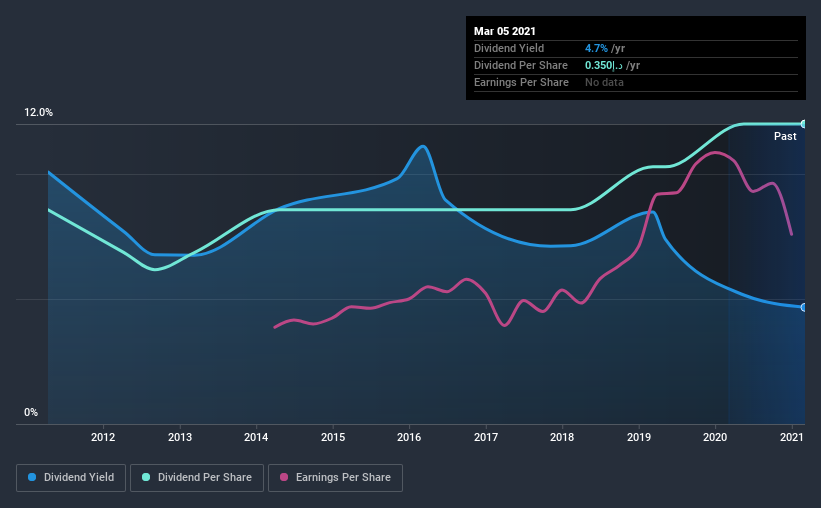Click the pink Earnings Per Share legend dot

point(284,477)
